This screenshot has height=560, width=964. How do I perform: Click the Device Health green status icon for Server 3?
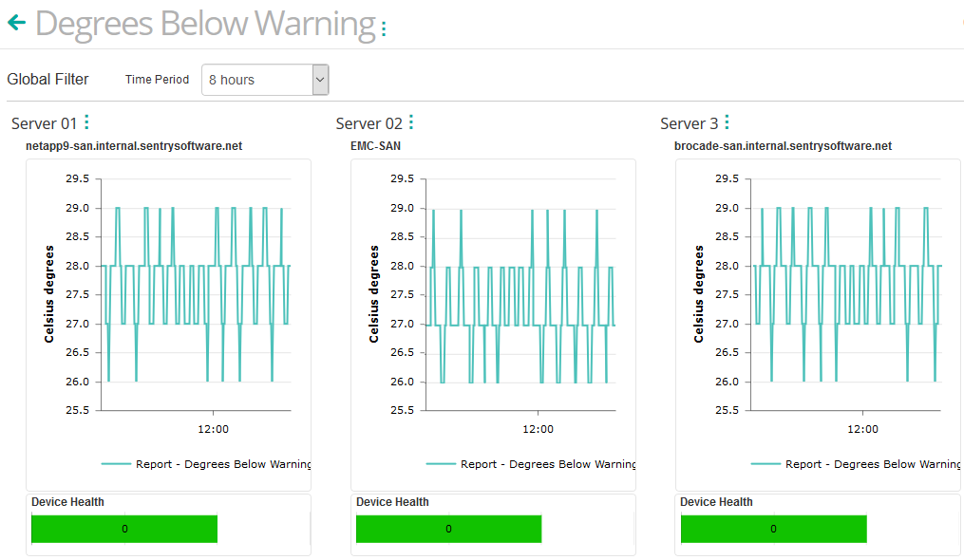point(772,529)
